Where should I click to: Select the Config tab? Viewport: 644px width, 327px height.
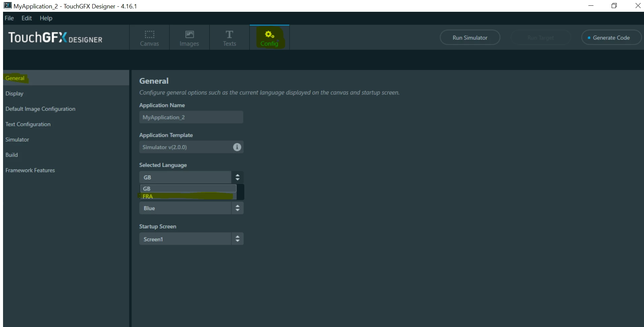(270, 38)
